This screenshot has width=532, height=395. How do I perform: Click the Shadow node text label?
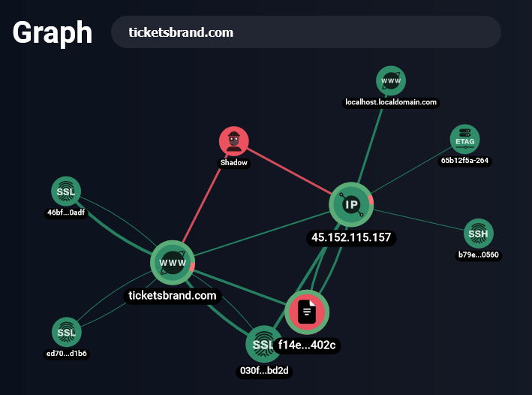(233, 162)
